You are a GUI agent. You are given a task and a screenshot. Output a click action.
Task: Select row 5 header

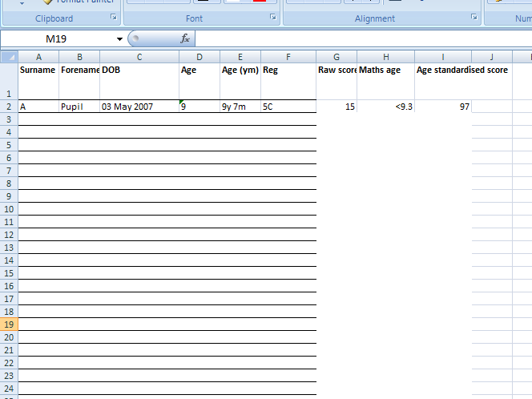point(9,145)
